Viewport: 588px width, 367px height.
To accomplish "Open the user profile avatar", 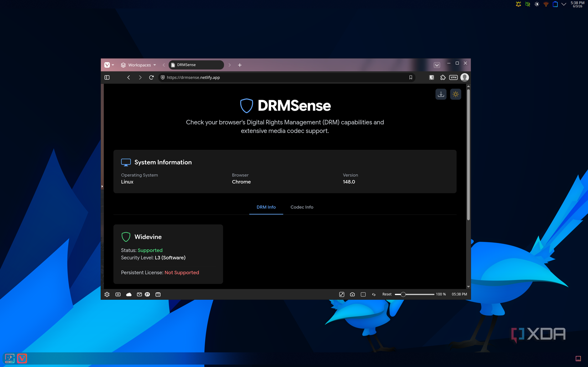I will 465,77.
